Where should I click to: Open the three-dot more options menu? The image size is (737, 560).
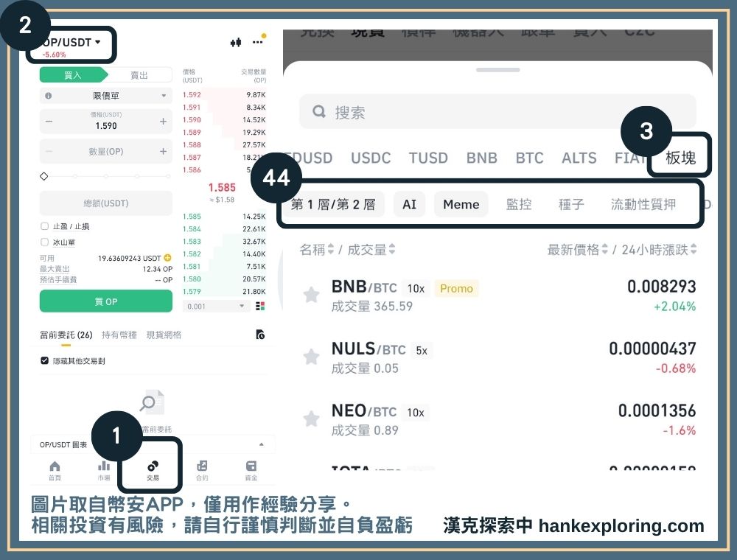[257, 42]
